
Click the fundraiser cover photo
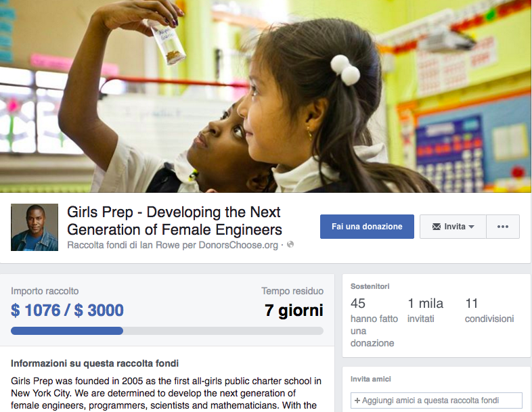click(x=266, y=96)
